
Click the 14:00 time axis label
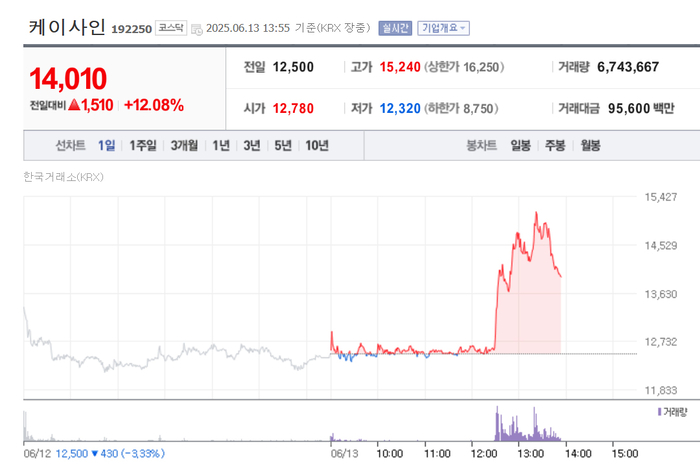coord(578,454)
